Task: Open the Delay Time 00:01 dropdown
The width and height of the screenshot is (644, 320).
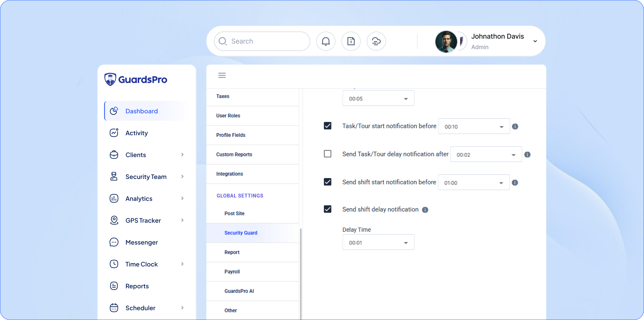Action: tap(378, 242)
